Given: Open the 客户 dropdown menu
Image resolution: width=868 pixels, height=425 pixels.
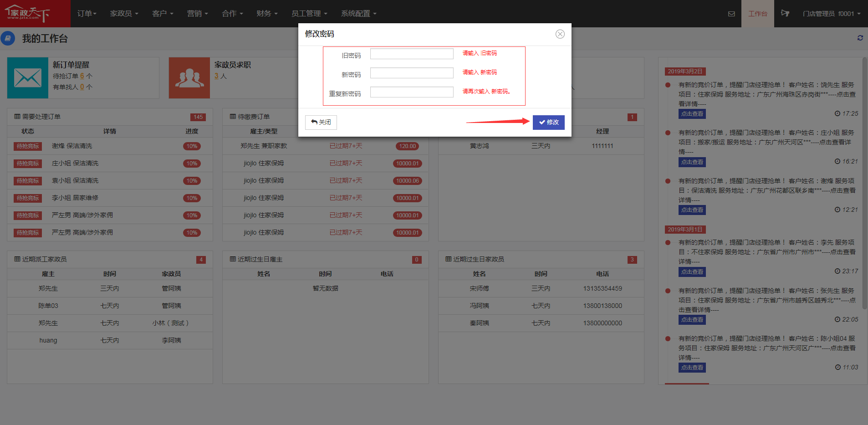Looking at the screenshot, I should point(163,14).
